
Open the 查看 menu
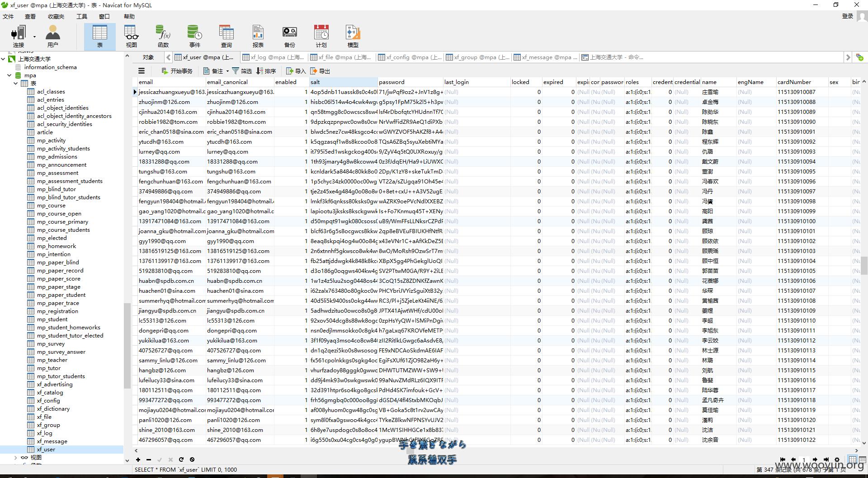point(30,16)
